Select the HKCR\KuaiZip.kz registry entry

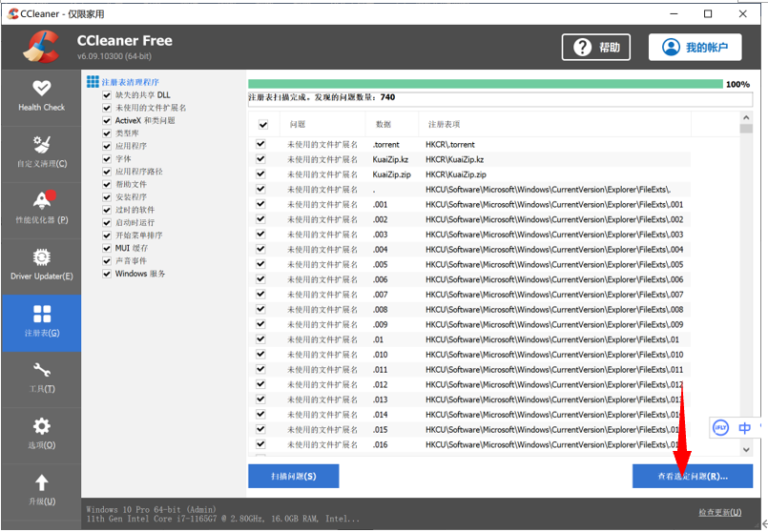[x=454, y=159]
